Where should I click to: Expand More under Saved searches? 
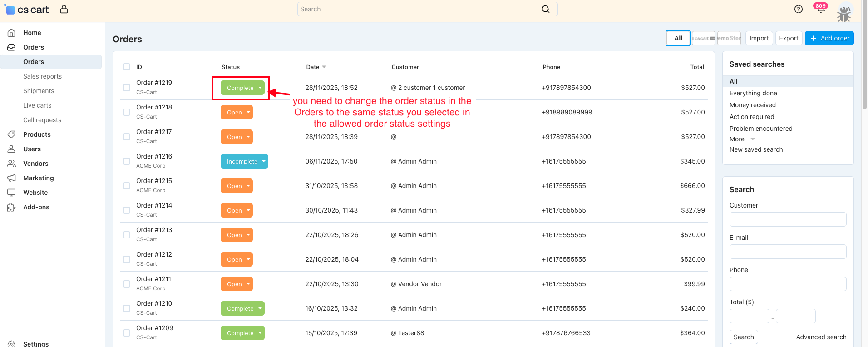click(x=742, y=139)
